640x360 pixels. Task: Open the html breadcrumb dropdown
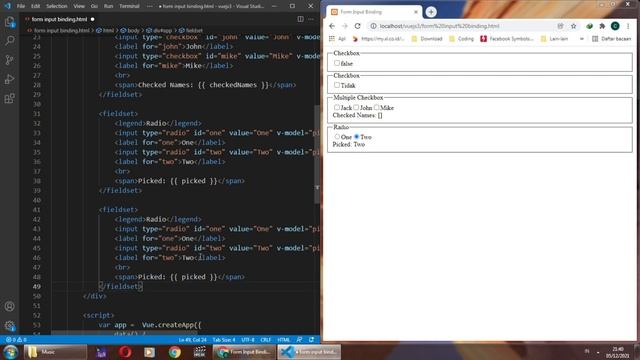[105, 30]
